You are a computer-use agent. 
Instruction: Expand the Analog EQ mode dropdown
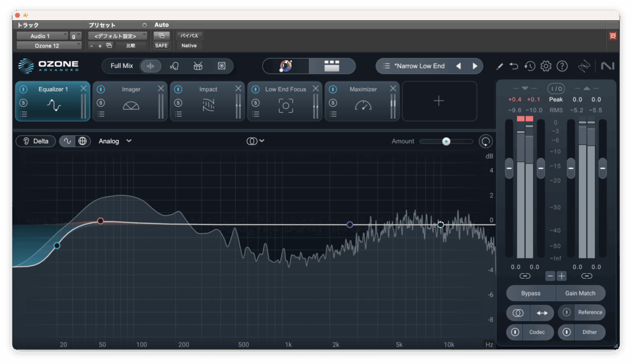click(115, 141)
